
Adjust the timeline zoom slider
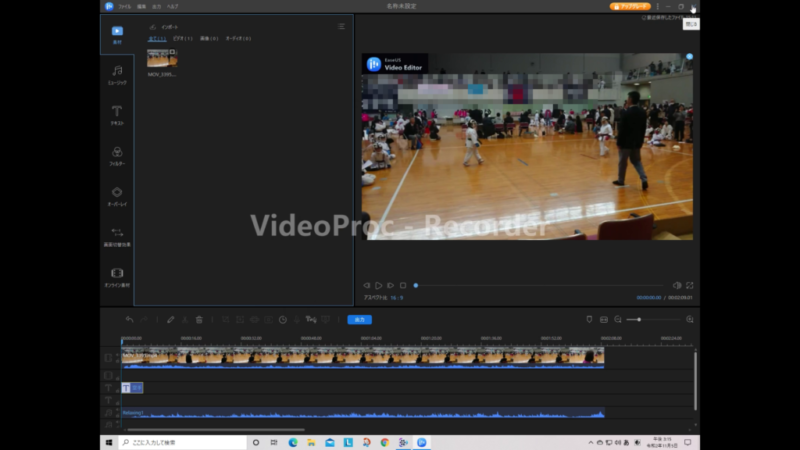click(x=639, y=319)
